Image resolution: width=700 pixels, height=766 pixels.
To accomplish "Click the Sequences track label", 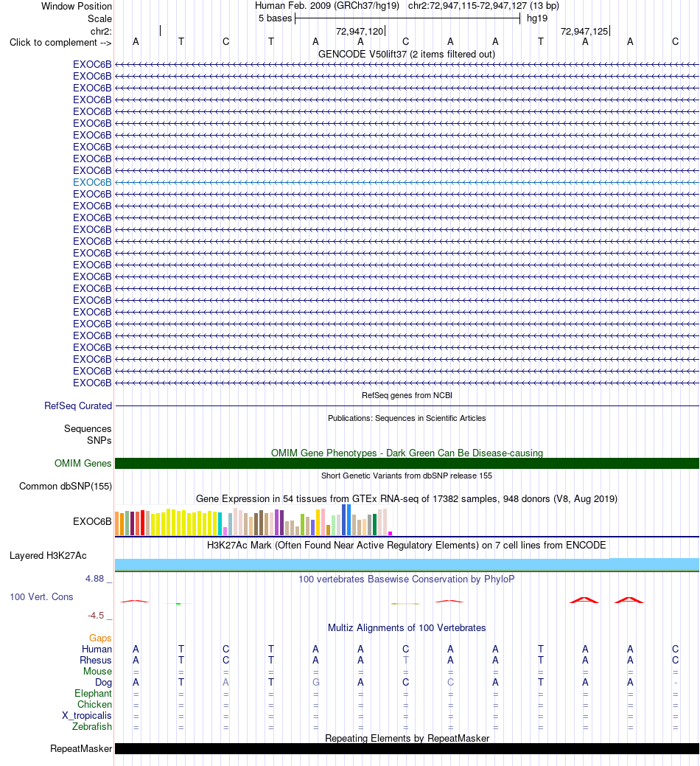I will pyautogui.click(x=88, y=428).
